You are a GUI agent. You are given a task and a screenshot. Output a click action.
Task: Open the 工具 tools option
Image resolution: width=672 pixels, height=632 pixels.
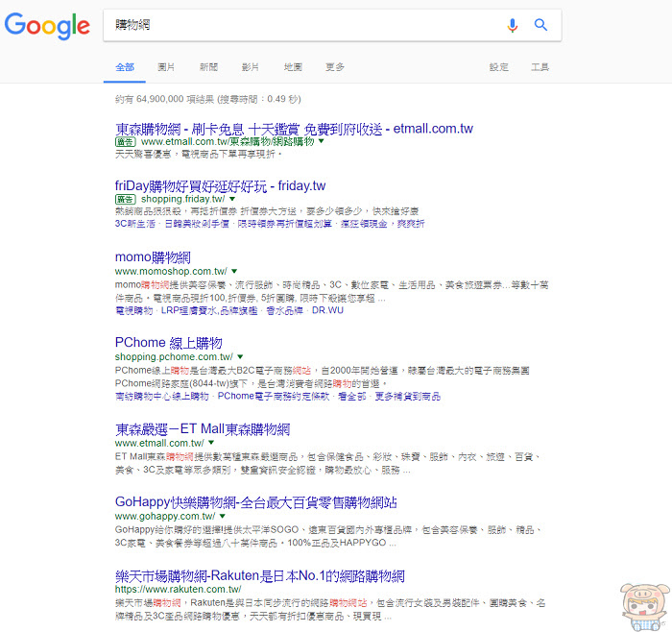pyautogui.click(x=540, y=67)
